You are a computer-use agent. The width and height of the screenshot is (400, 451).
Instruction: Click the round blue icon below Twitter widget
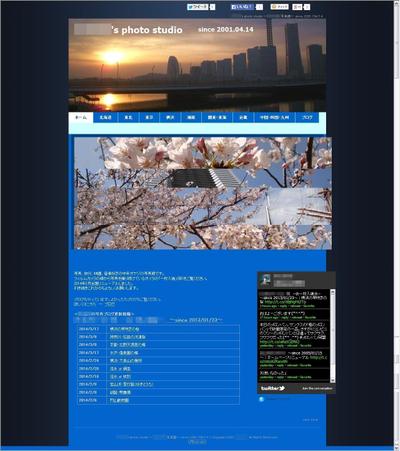[261, 399]
